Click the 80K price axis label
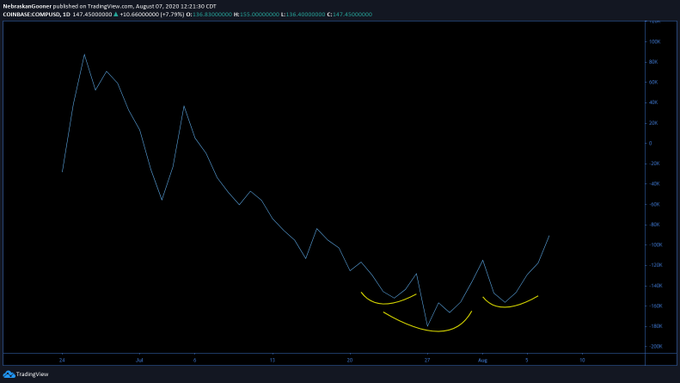The image size is (680, 383). click(x=654, y=62)
